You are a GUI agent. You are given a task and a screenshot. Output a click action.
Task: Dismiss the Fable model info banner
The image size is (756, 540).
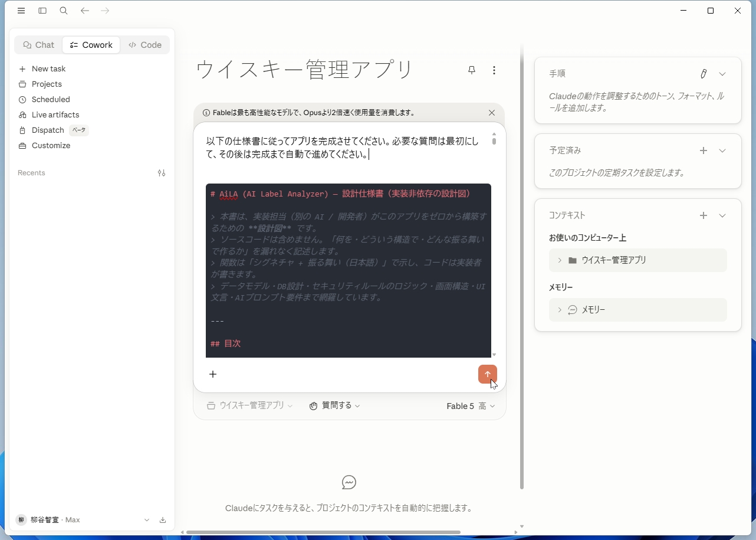point(492,113)
